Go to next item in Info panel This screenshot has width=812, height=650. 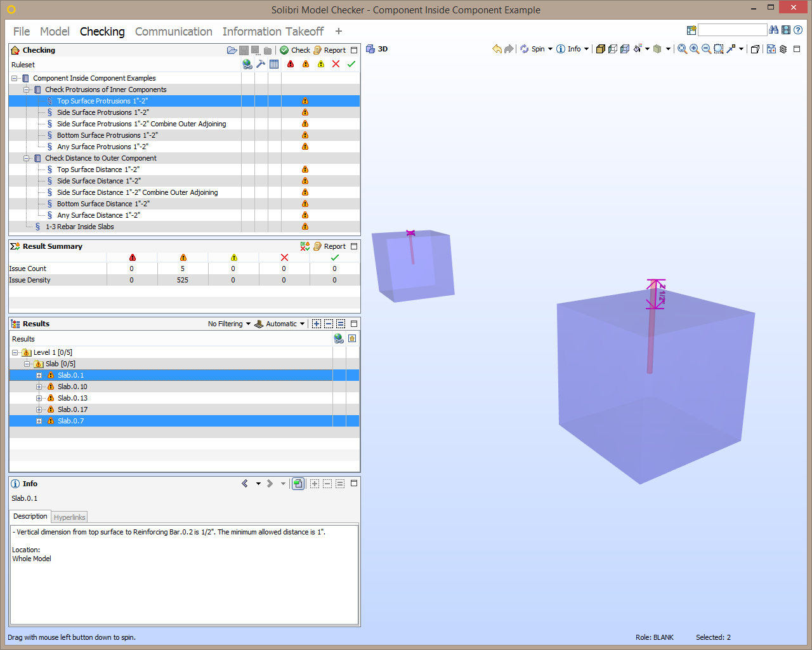pos(270,484)
